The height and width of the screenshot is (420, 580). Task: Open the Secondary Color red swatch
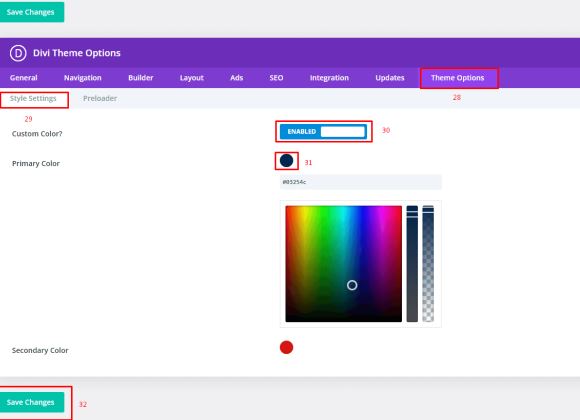coord(286,347)
